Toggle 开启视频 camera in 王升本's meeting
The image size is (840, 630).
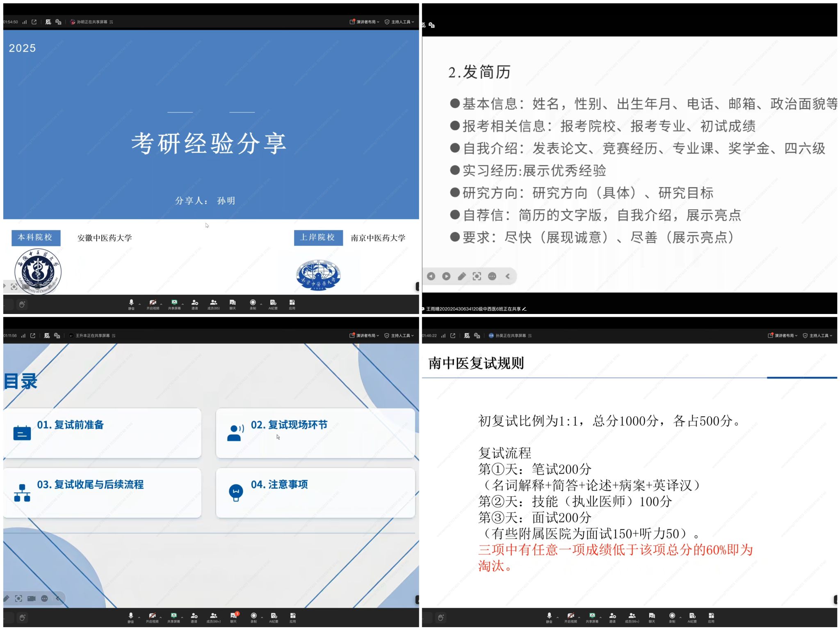[152, 617]
